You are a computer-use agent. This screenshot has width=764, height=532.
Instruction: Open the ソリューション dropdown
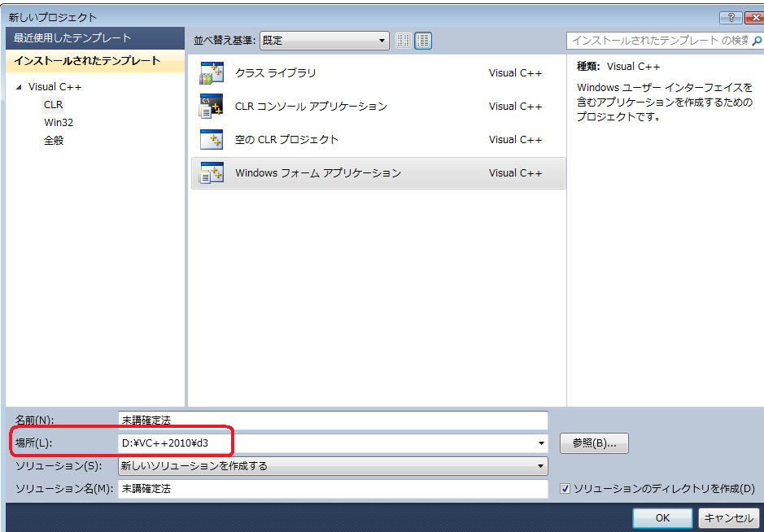pos(333,466)
